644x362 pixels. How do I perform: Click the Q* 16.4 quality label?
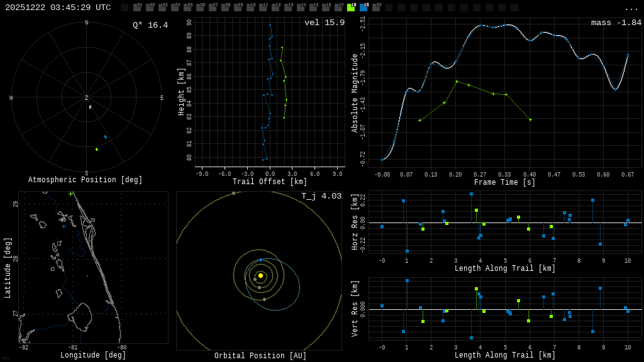150,25
